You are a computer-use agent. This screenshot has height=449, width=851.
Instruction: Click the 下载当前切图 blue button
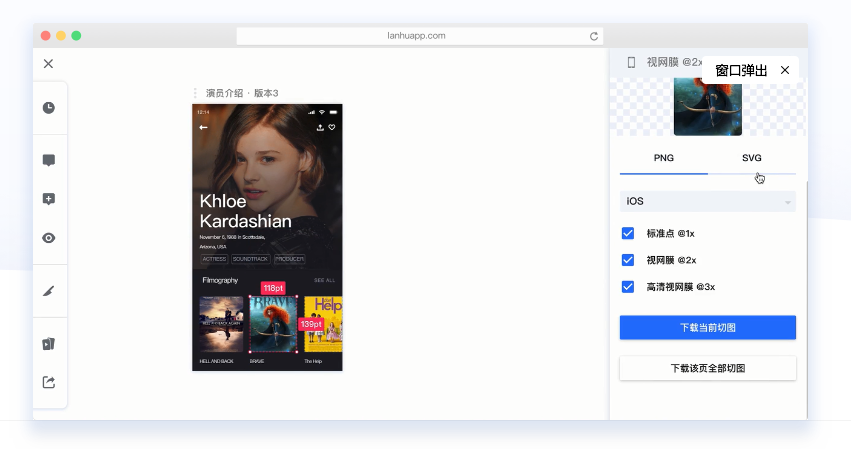pyautogui.click(x=708, y=327)
